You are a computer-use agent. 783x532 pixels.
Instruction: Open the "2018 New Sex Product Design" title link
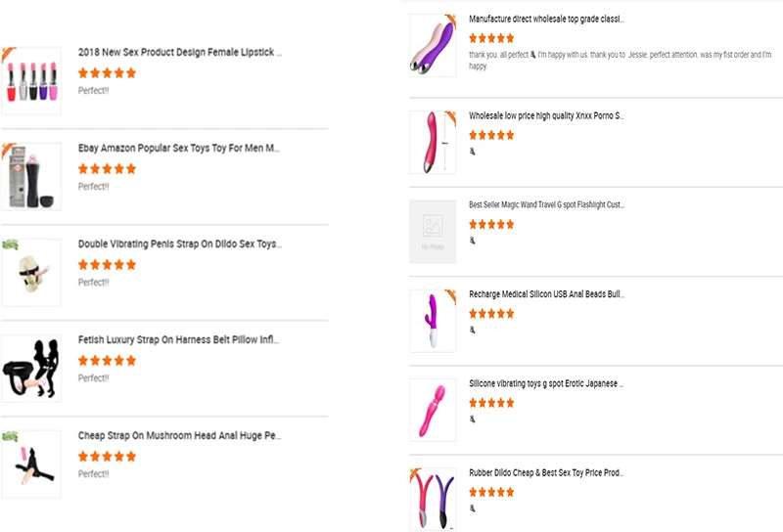(180, 53)
